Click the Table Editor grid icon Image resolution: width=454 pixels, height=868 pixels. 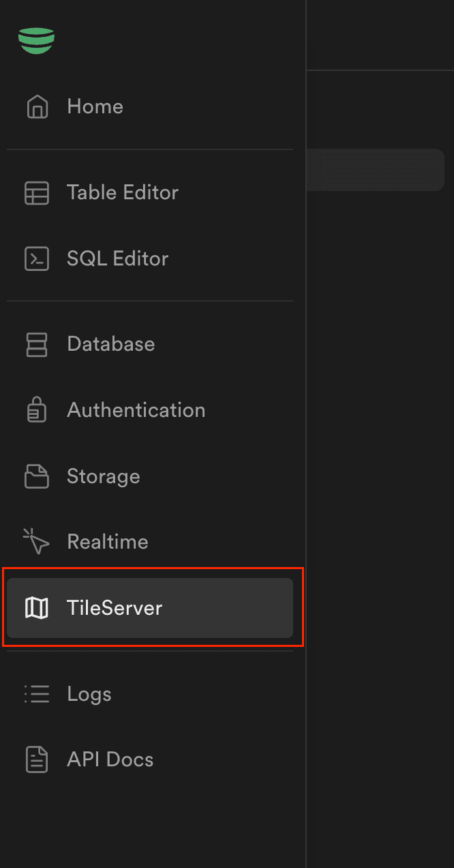[37, 193]
